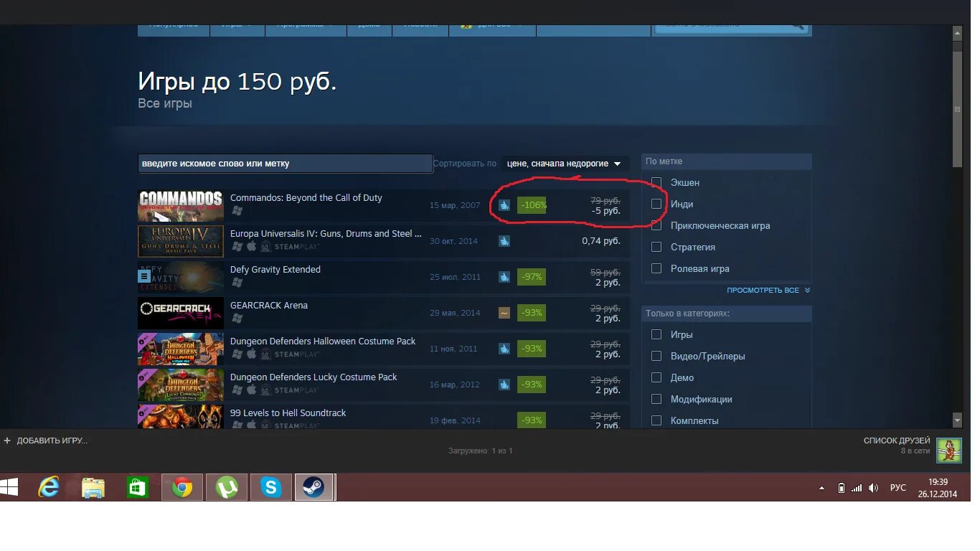Open GEARCRACK Arena game page
980x551 pixels.
[269, 306]
